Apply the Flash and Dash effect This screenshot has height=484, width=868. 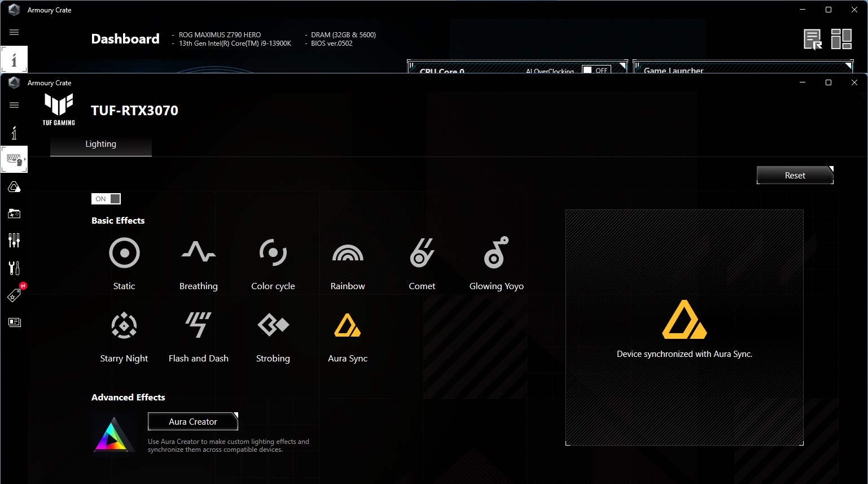coord(199,325)
